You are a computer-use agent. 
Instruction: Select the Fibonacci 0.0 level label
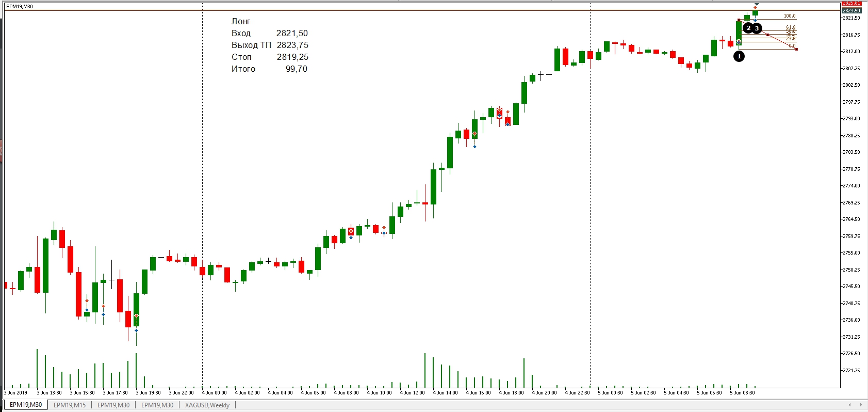tap(792, 46)
